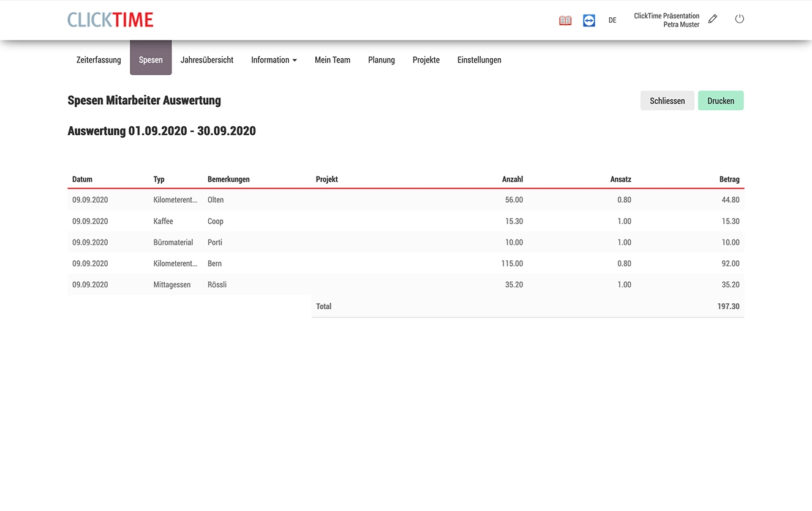The width and height of the screenshot is (812, 511).
Task: Click the user name Petra Muster
Action: coord(681,25)
